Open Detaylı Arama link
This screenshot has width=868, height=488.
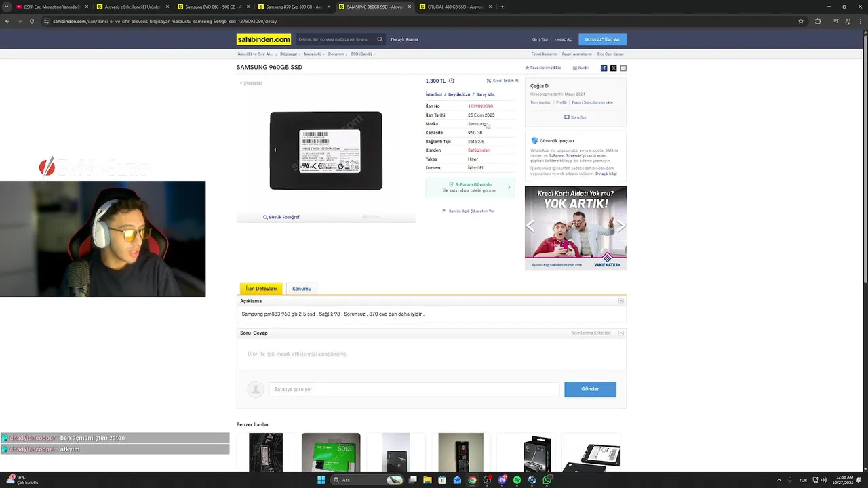point(404,39)
